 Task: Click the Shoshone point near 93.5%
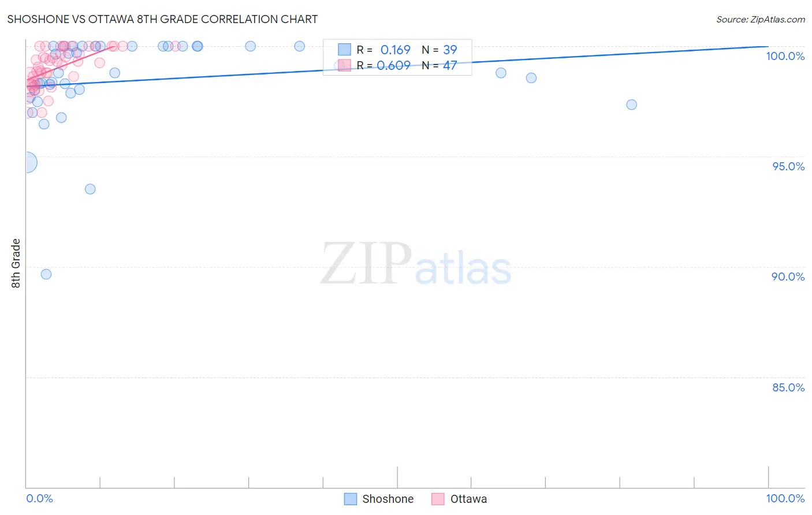90,189
